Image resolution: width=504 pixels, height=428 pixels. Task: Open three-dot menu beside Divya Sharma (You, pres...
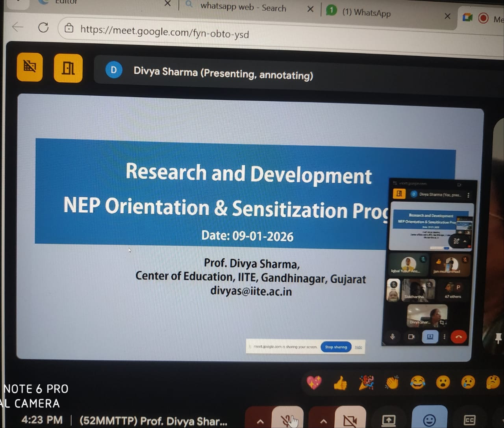[x=468, y=195]
